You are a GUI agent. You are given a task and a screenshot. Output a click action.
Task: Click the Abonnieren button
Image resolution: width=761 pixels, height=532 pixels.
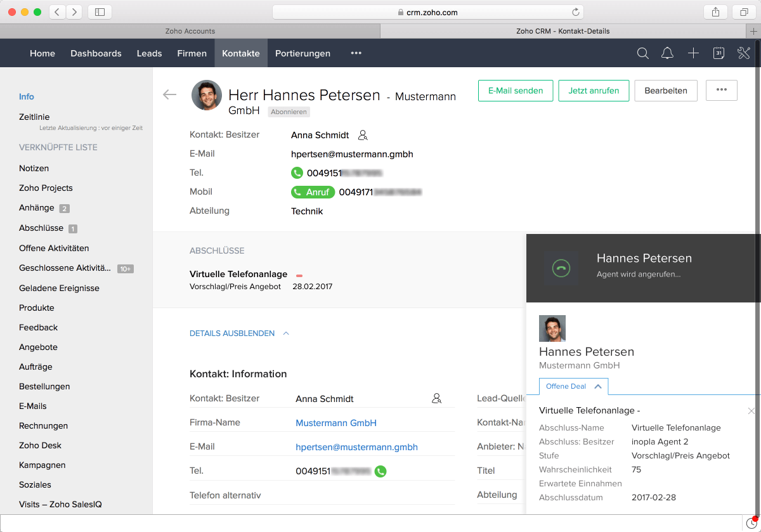pyautogui.click(x=289, y=112)
